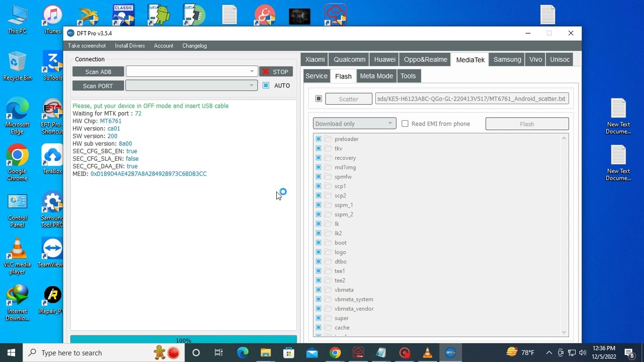Open the Control Panel desktop icon
The height and width of the screenshot is (362, 644).
point(17,209)
